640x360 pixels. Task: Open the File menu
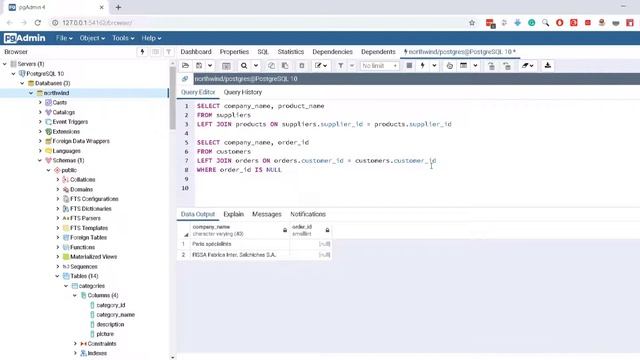[64, 38]
